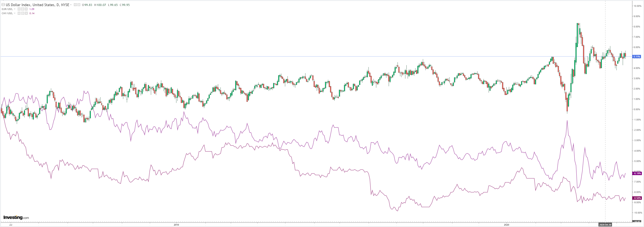Collapse the legend using the minus box
The width and height of the screenshot is (644, 227).
click(3, 5)
